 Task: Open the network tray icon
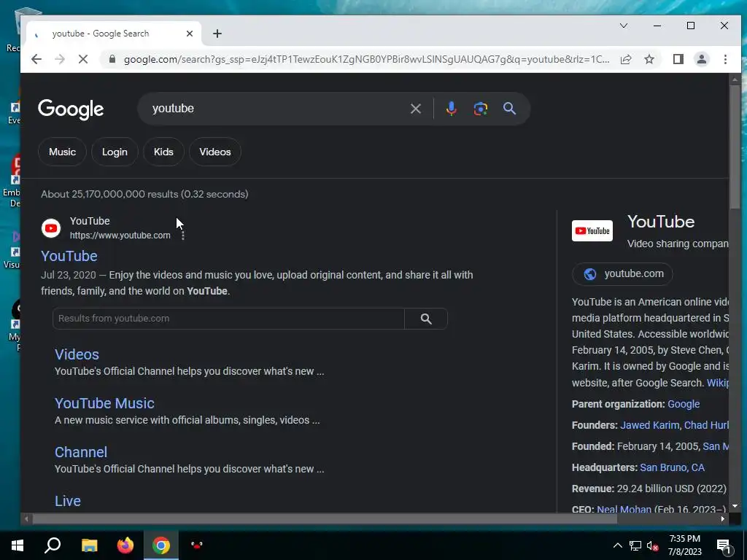[x=635, y=545]
